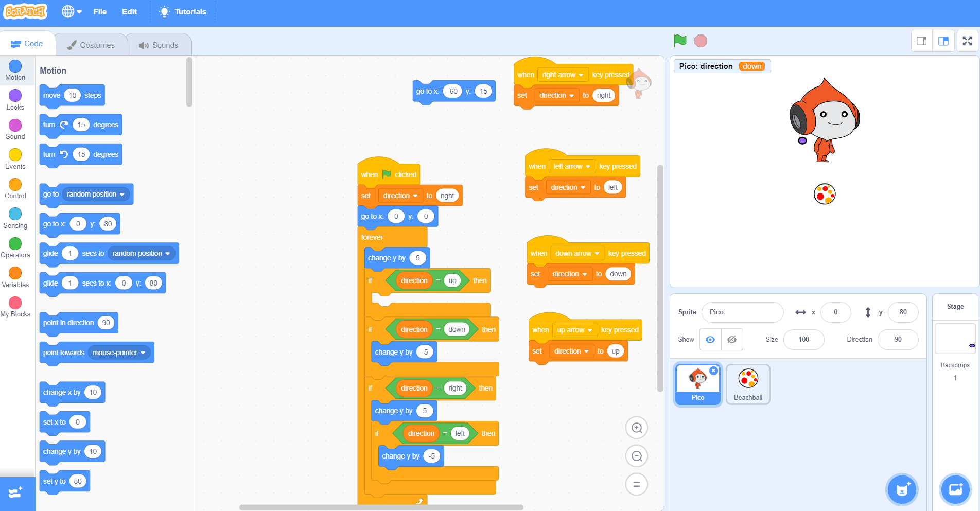Click the workspace horizontal scrollbar
This screenshot has height=511, width=980.
381,507
